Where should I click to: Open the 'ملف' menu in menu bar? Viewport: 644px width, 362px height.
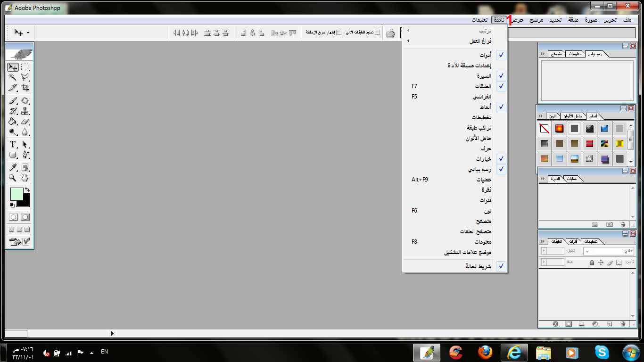pos(627,20)
